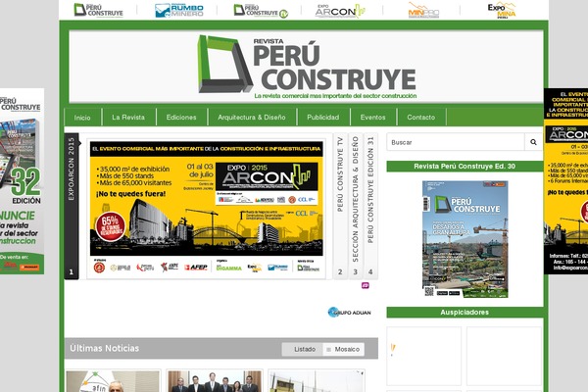The height and width of the screenshot is (392, 588).
Task: Open the Rumbo Minero logo link
Action: tap(179, 11)
